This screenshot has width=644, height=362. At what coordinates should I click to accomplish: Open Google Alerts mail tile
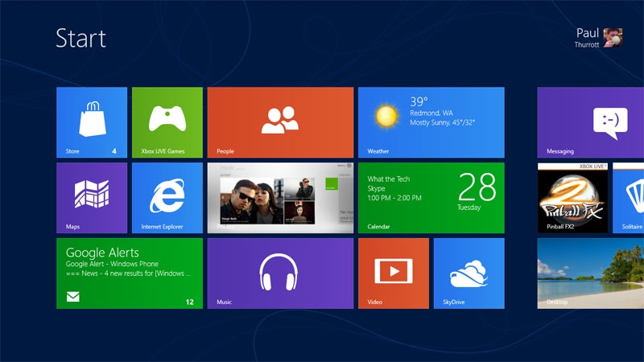click(x=129, y=274)
